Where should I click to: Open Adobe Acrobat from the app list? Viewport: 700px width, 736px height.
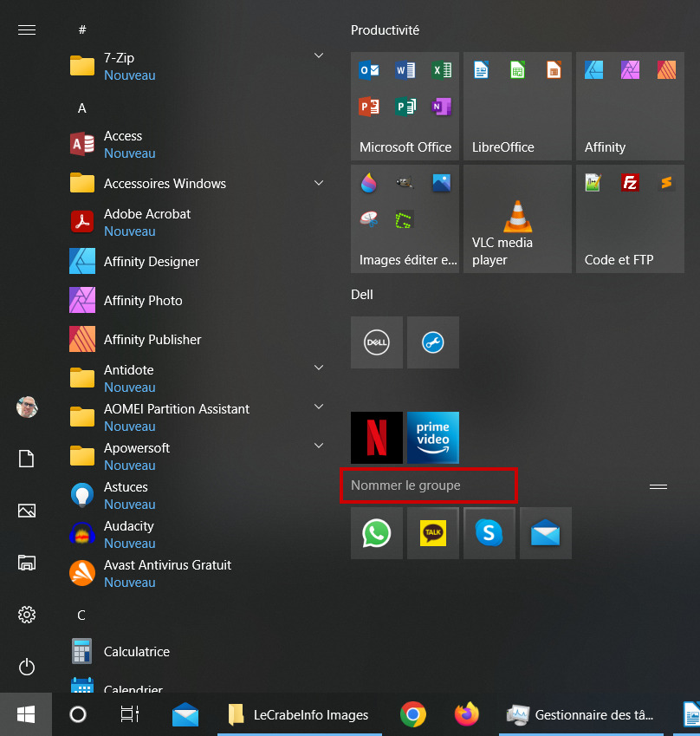(197, 222)
